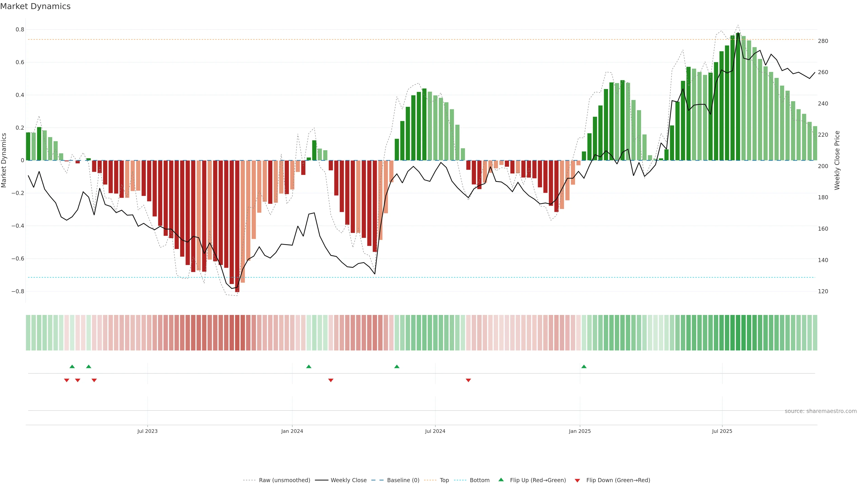Click the green flip-up marker just after Jan 2024
Screen dimensions: 868x488
(309, 366)
